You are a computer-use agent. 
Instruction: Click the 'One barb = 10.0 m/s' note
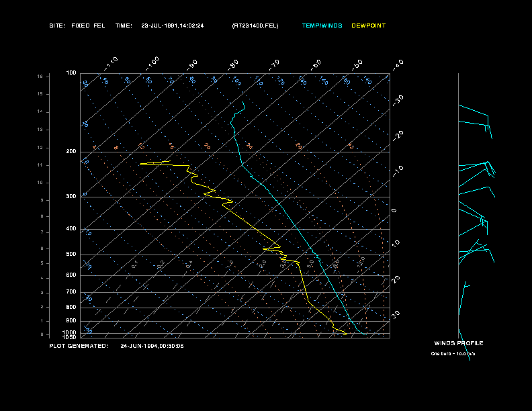(x=453, y=354)
